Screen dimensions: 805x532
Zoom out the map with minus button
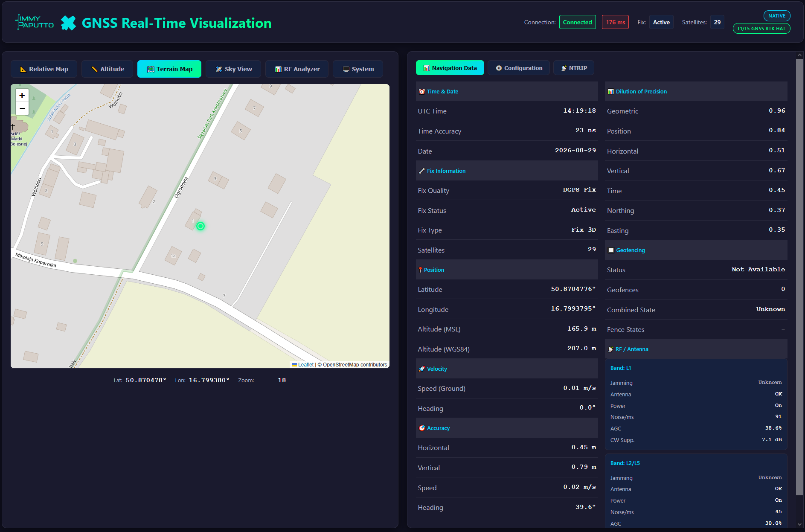pos(22,108)
